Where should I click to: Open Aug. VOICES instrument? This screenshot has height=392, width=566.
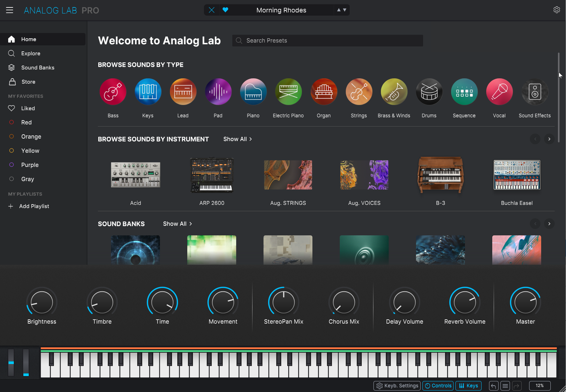(364, 175)
